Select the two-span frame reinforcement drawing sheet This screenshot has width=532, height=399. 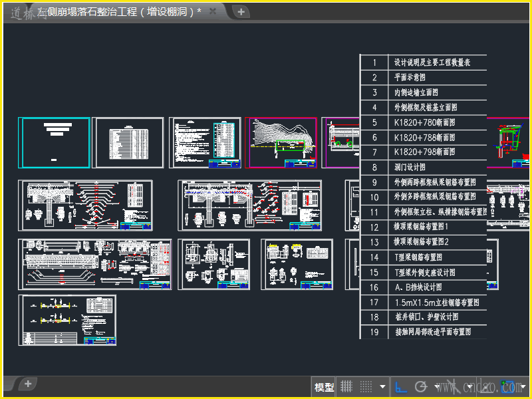click(86, 205)
